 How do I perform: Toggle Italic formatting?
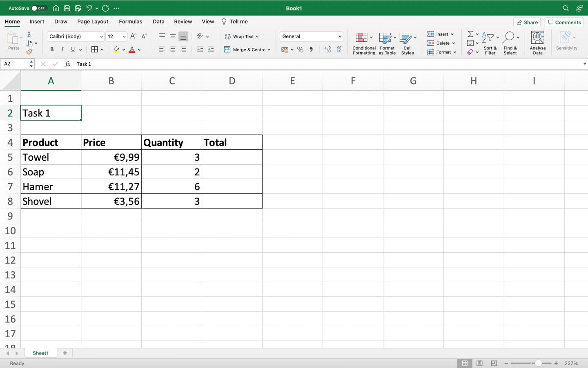click(62, 49)
